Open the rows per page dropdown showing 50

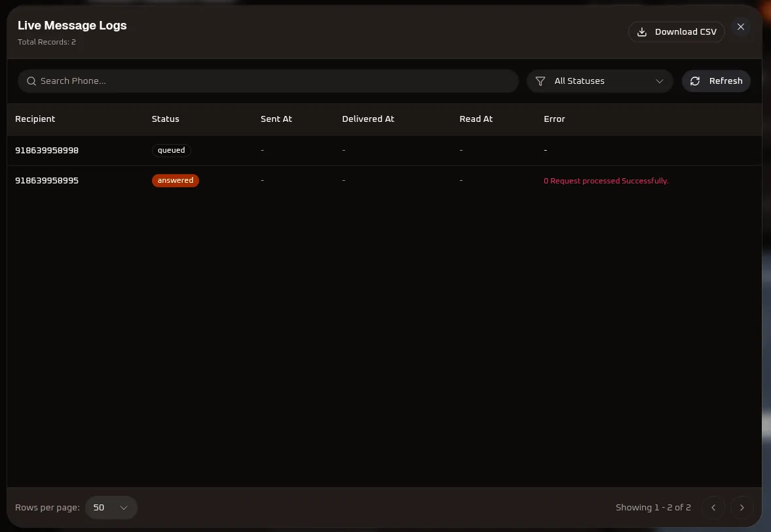[111, 507]
